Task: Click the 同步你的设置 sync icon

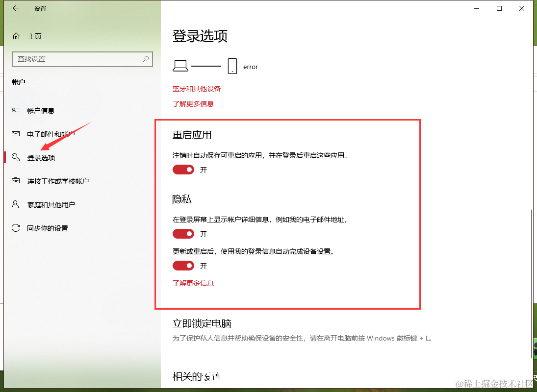Action: [x=16, y=228]
